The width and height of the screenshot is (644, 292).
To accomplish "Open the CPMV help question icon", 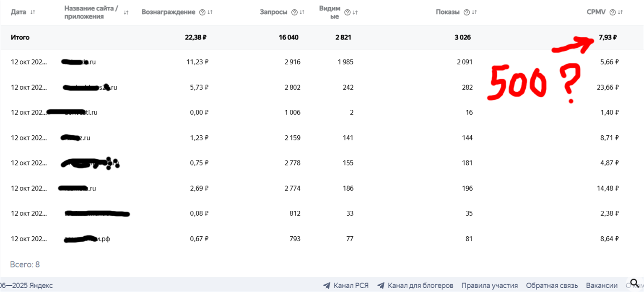I will (x=613, y=12).
